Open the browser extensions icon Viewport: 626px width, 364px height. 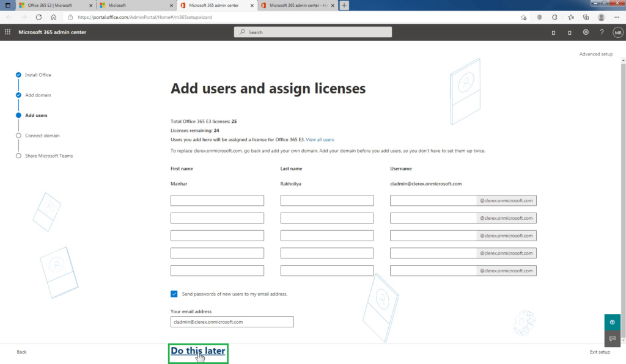pos(554,17)
